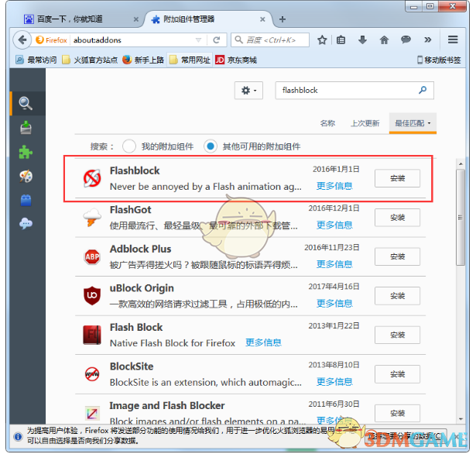This screenshot has height=454, width=476.
Task: Click the FlashGot lightning cloud icon
Action: [x=92, y=217]
